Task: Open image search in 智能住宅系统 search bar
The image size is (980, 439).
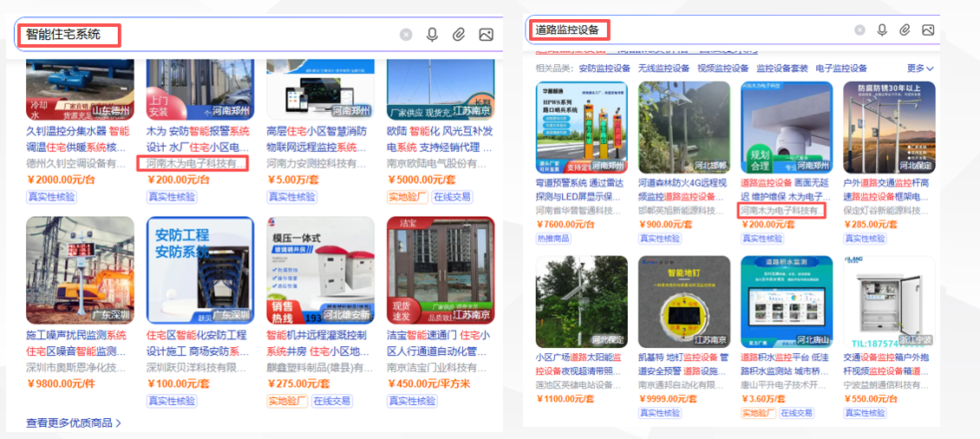Action: (486, 35)
